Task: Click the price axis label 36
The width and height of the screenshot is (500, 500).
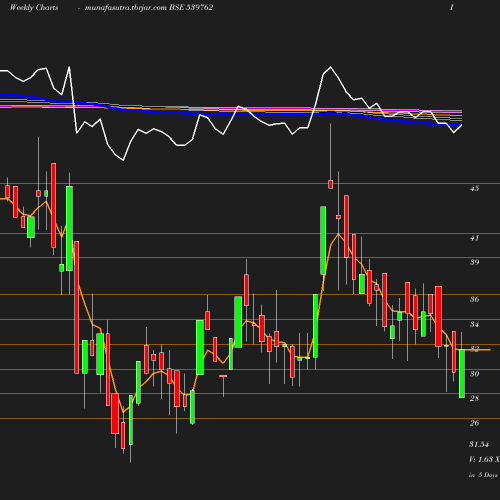Action: pos(474,299)
